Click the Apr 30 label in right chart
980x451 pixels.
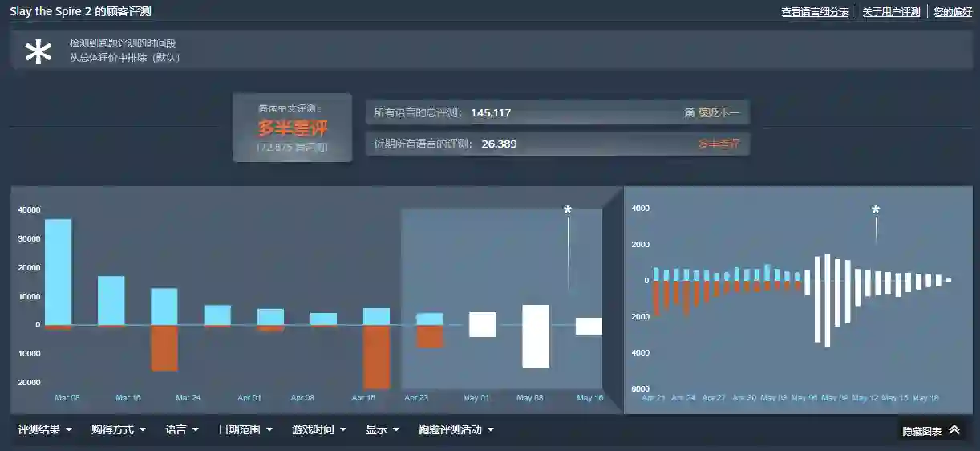pyautogui.click(x=744, y=398)
